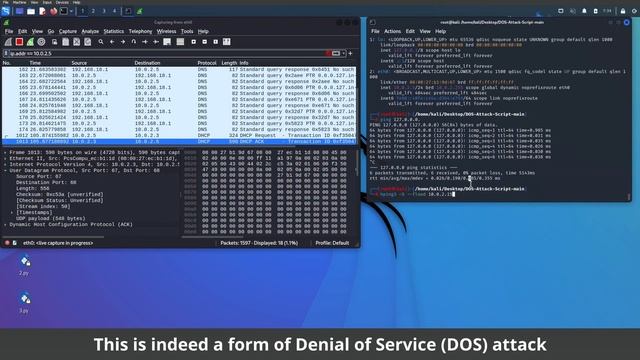Launch Firefox from the top panel

pyautogui.click(x=53, y=11)
